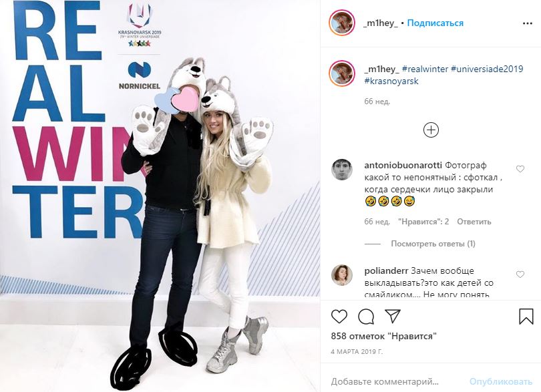Open _m1hey_ profile avatar in header

342,23
